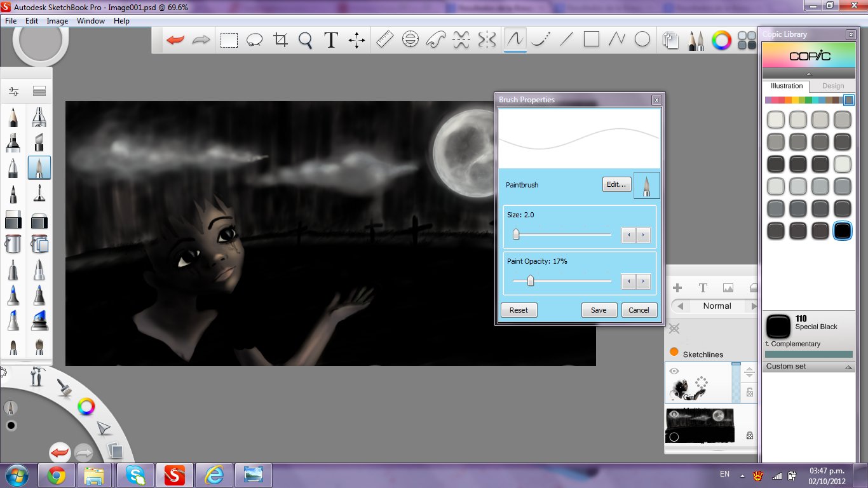Click the teal Complementary color bar
Screen dimensions: 868x488
(809, 355)
